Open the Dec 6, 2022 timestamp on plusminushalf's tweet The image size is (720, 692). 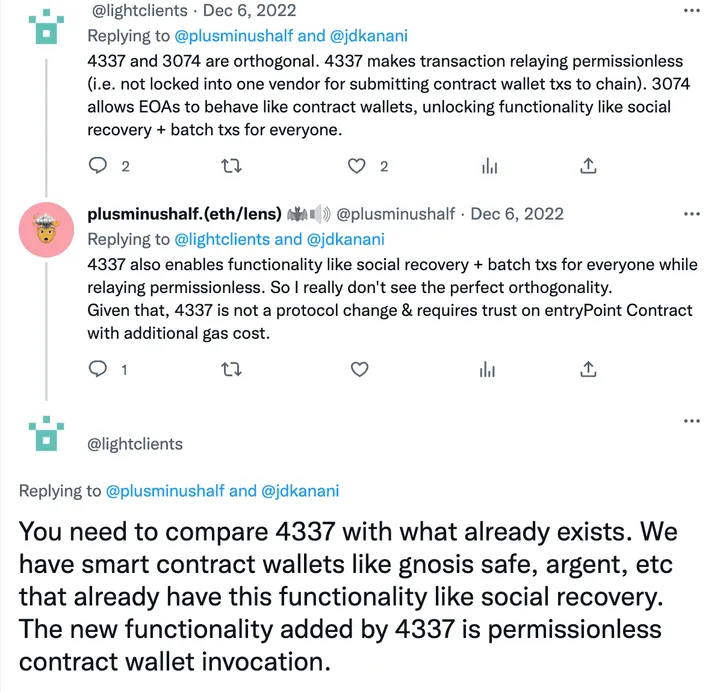point(517,214)
